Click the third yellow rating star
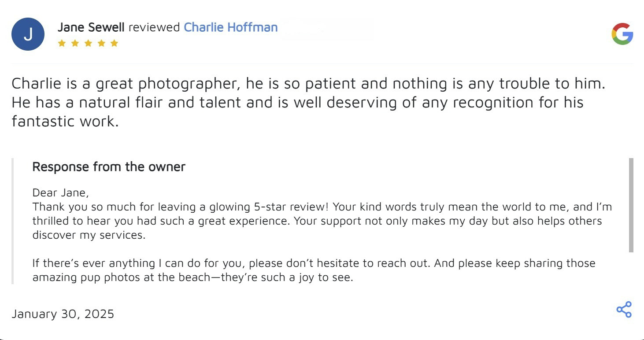 88,43
